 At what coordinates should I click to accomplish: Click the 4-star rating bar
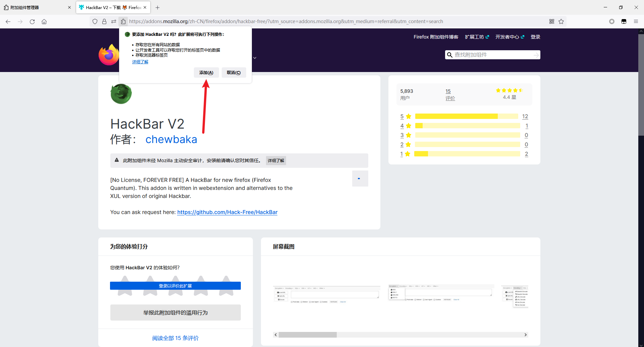coord(468,126)
